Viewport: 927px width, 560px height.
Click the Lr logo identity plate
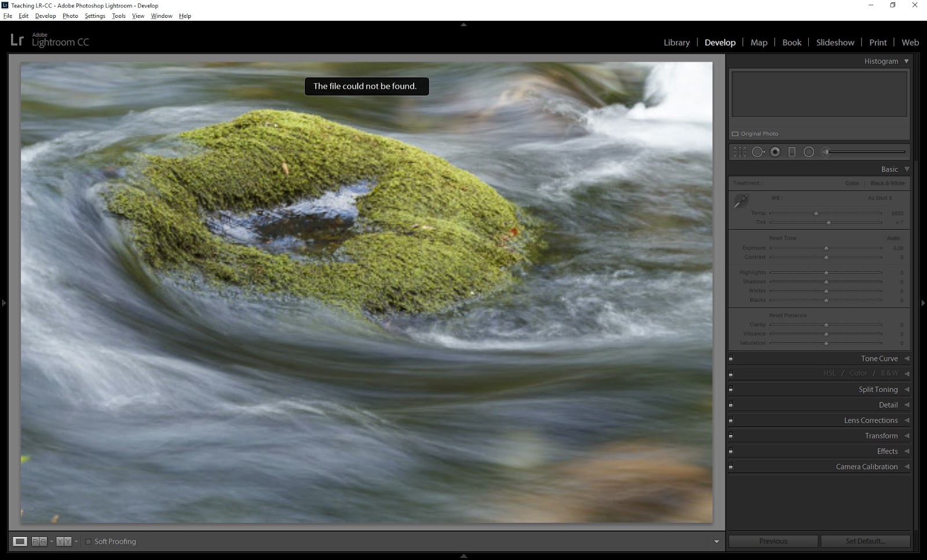(x=17, y=40)
